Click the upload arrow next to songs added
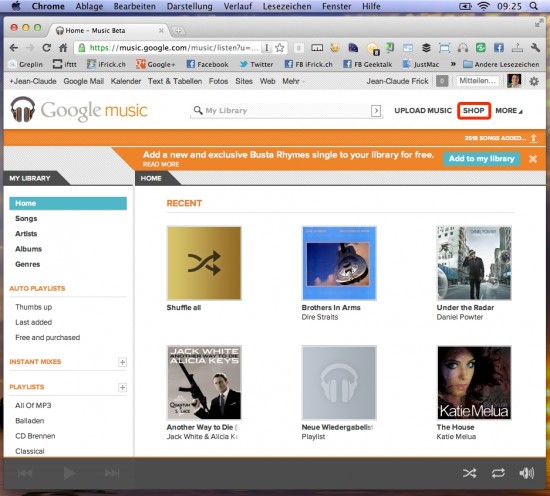Viewport: 550px width, 496px height. 534,138
